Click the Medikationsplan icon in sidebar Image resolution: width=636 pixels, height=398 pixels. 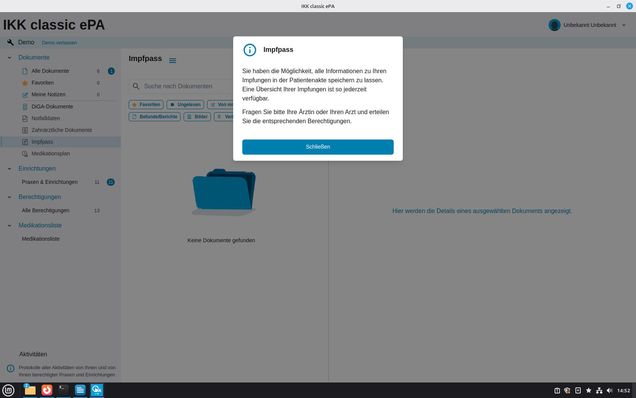(25, 154)
